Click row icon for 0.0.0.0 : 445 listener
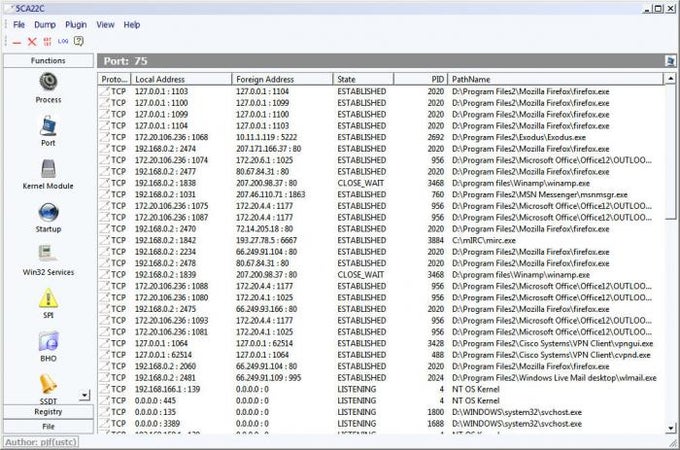Image resolution: width=680 pixels, height=450 pixels. point(105,401)
